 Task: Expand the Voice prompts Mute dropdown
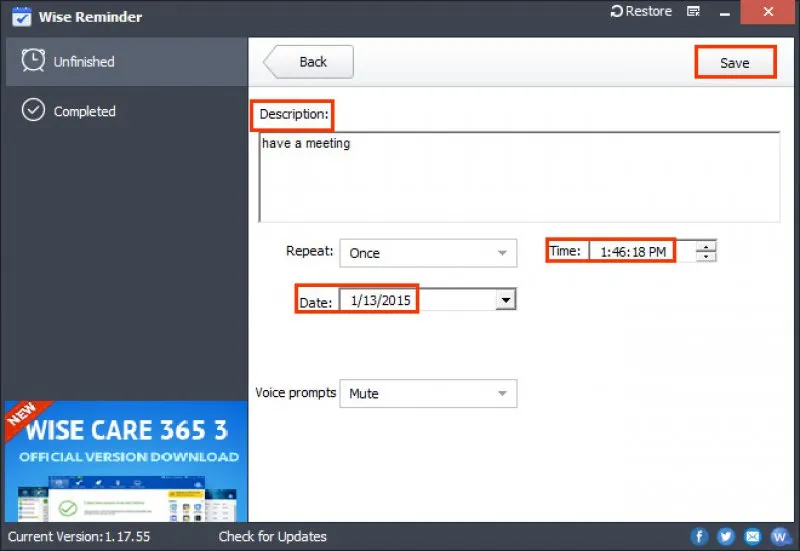428,393
